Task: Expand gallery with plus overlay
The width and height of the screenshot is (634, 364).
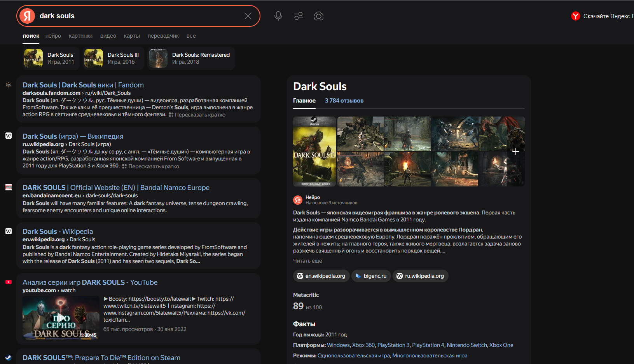Action: tap(516, 152)
